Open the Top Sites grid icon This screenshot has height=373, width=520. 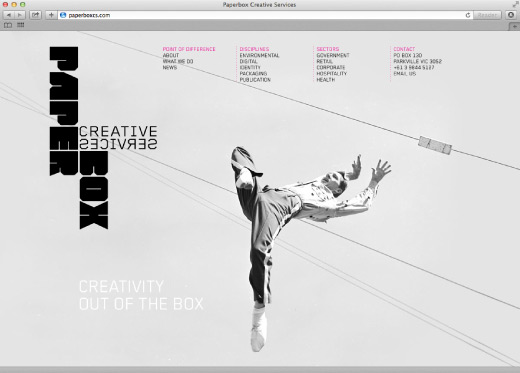click(x=20, y=25)
